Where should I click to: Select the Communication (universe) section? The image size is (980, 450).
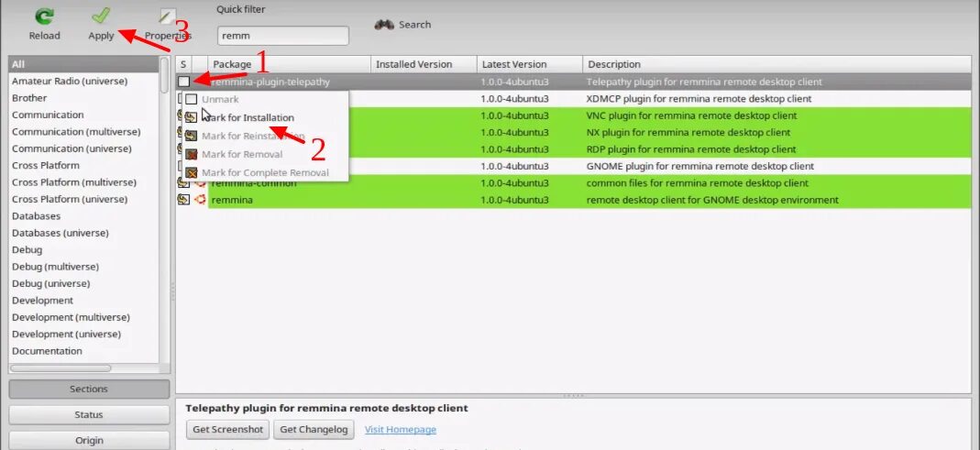click(83, 148)
